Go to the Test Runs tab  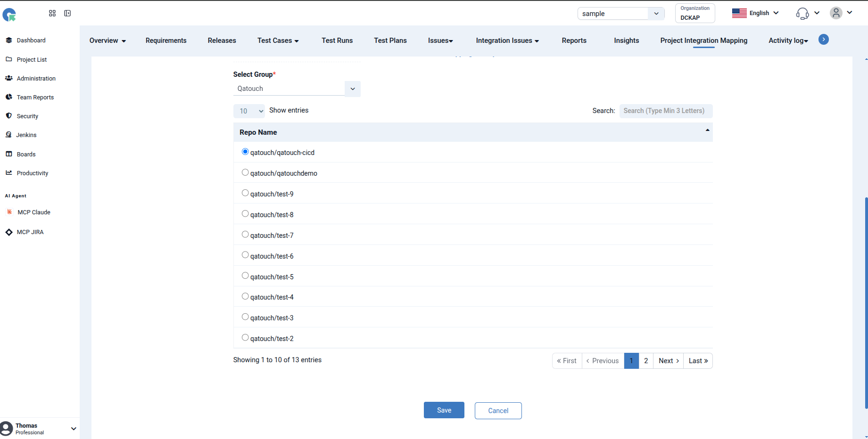click(337, 41)
